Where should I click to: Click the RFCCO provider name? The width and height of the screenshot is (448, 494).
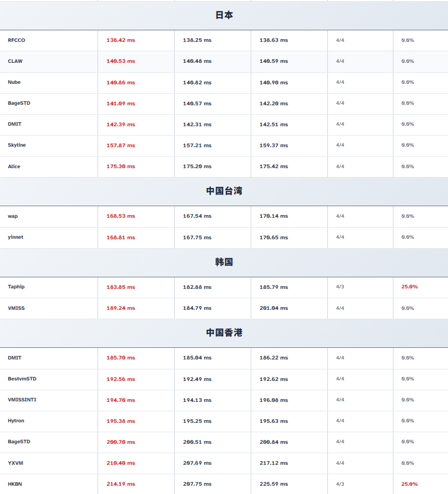(17, 40)
